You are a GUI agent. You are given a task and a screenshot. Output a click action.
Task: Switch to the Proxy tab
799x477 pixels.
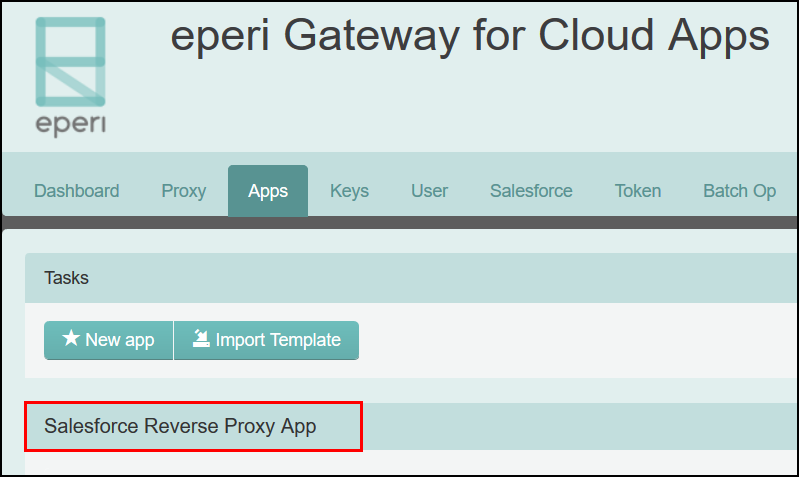click(183, 191)
